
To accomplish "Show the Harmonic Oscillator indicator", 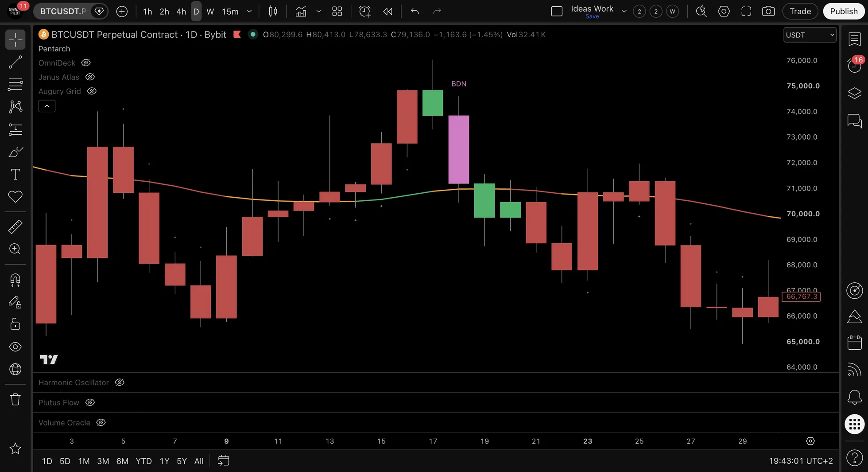I will [120, 382].
